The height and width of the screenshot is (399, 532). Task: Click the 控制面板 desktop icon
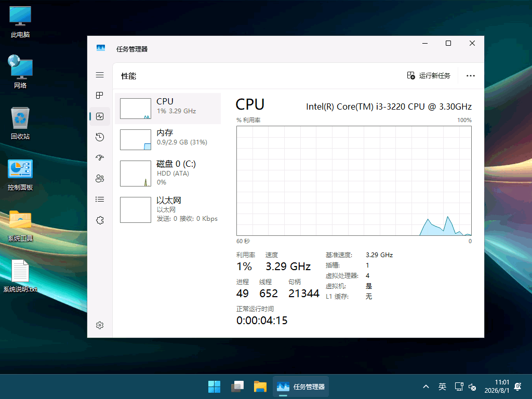(x=20, y=175)
